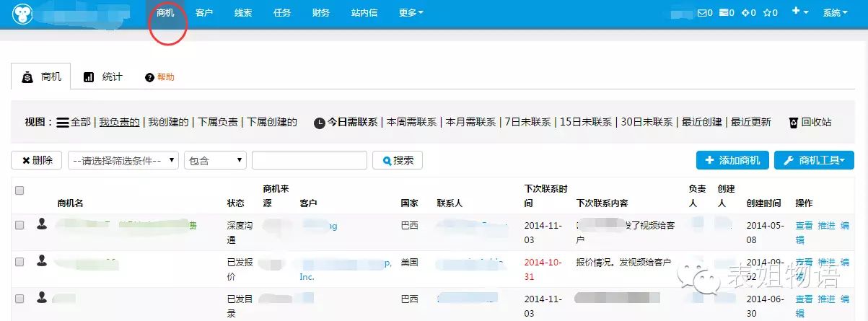Click the star favorites counter icon
The image size is (868, 321).
coord(767,13)
